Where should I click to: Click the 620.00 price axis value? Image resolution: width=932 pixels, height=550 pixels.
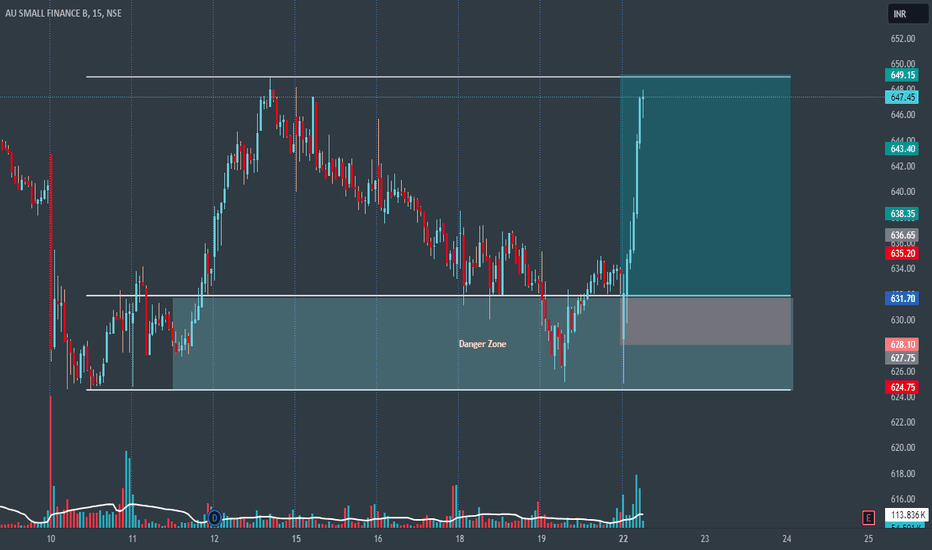coord(902,448)
